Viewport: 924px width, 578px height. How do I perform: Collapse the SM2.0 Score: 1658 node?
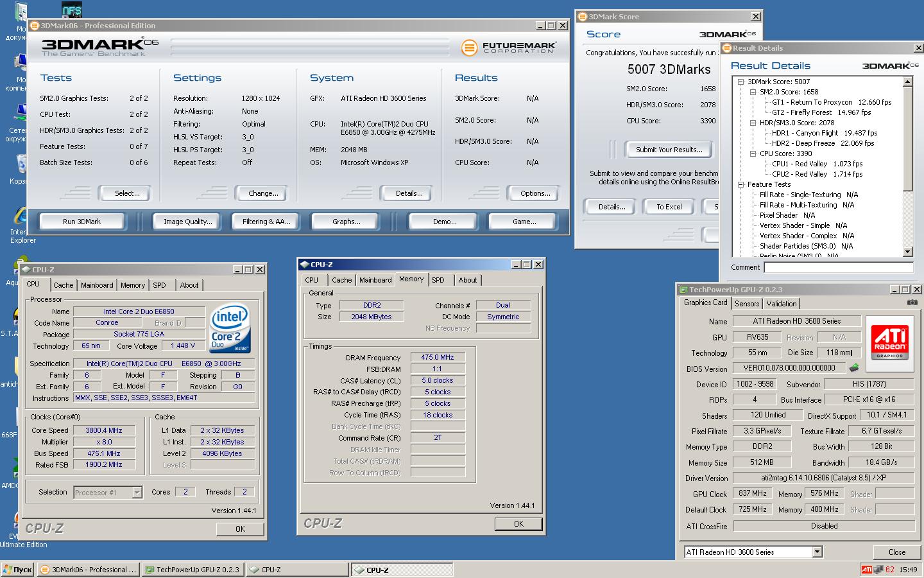[753, 92]
